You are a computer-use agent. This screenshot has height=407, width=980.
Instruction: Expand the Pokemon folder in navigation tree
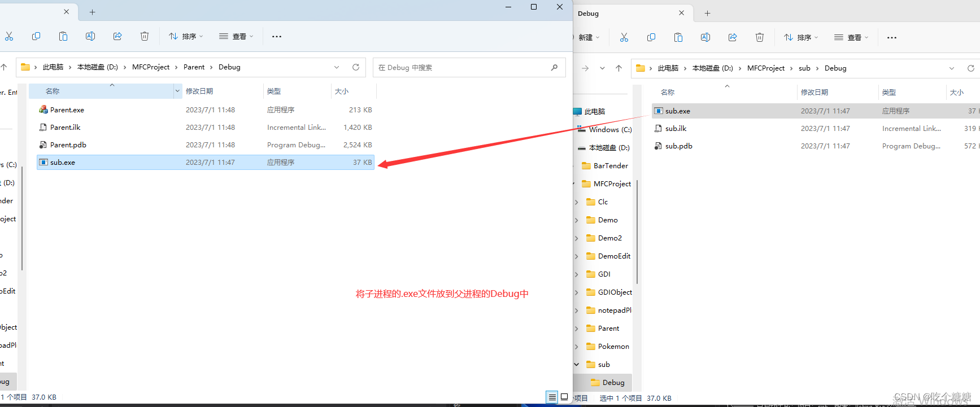click(x=577, y=347)
